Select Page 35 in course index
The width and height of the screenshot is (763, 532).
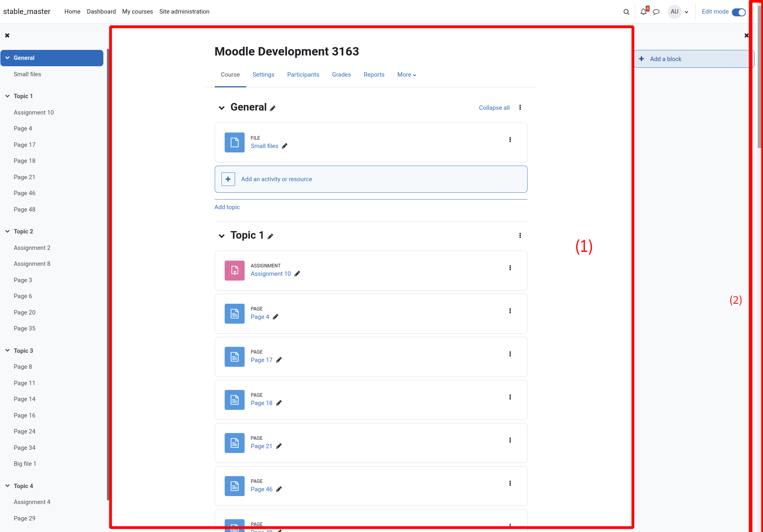pyautogui.click(x=25, y=328)
